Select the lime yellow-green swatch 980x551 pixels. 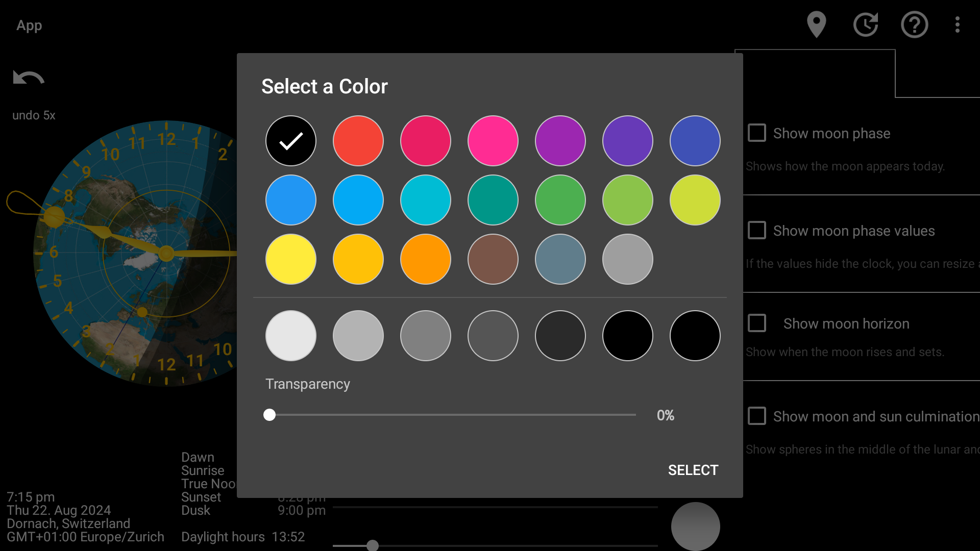[x=695, y=200]
